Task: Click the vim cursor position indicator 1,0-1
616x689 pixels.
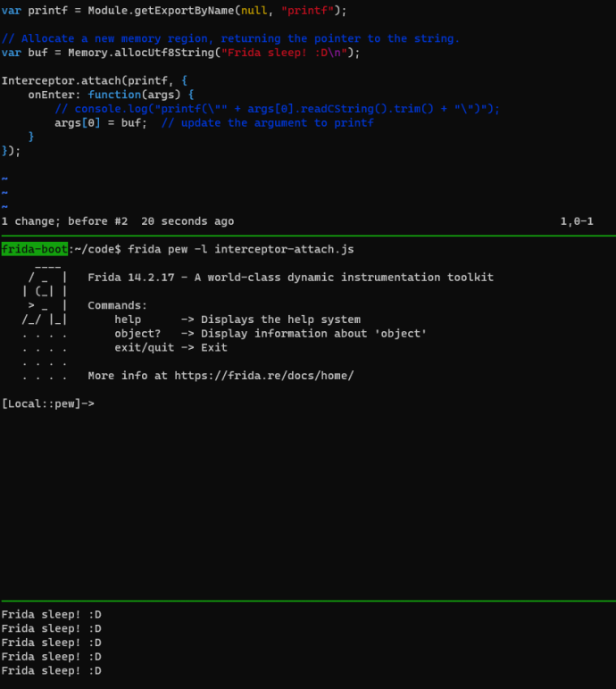Action: 577,220
